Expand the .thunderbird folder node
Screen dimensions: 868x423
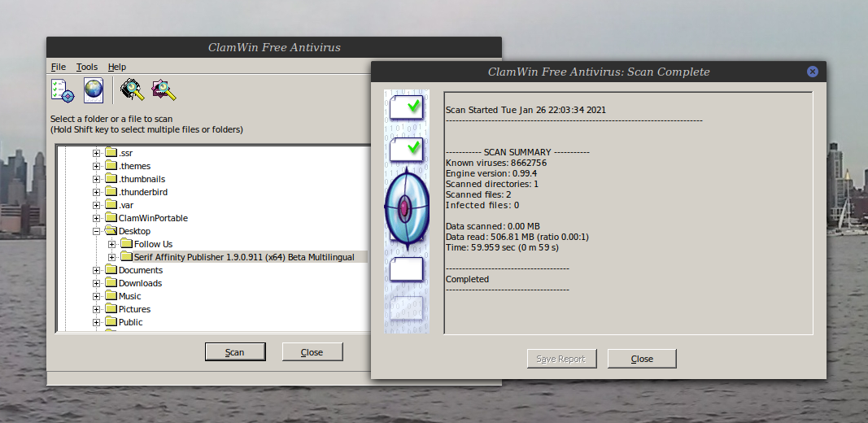tap(96, 192)
